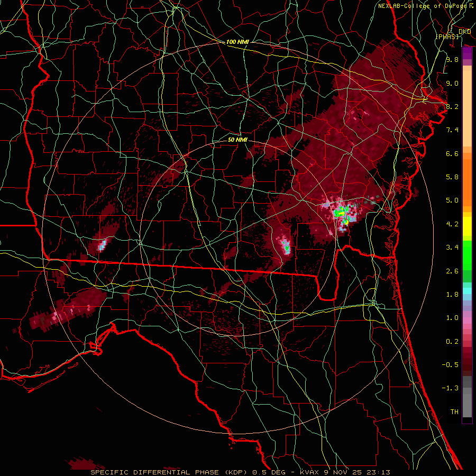Click the 100 NMI range ring label
The image size is (476, 476).
237,42
